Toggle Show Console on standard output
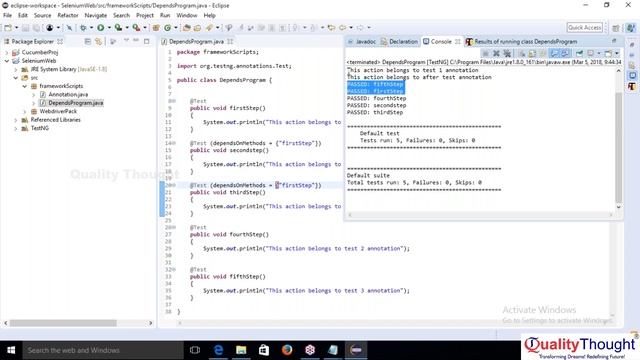The height and width of the screenshot is (360, 640). [554, 53]
